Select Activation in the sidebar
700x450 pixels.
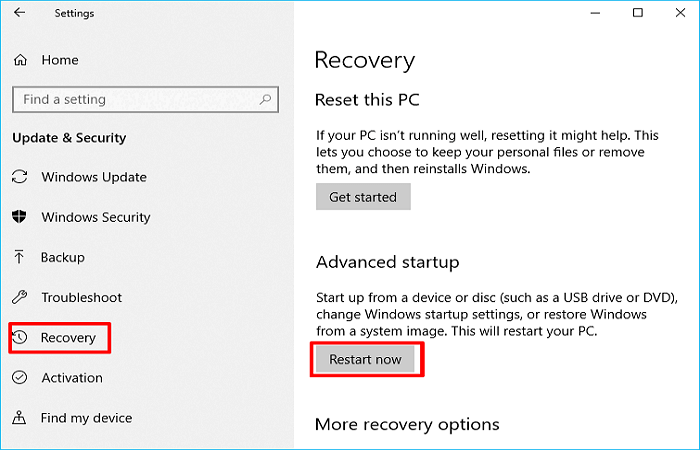point(71,378)
